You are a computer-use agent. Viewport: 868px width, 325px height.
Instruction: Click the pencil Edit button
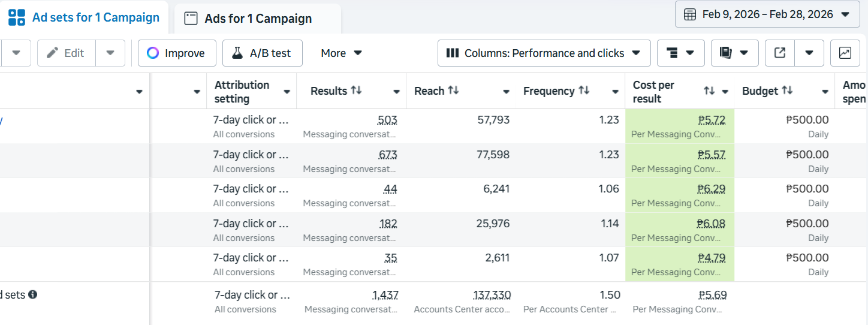pos(66,53)
